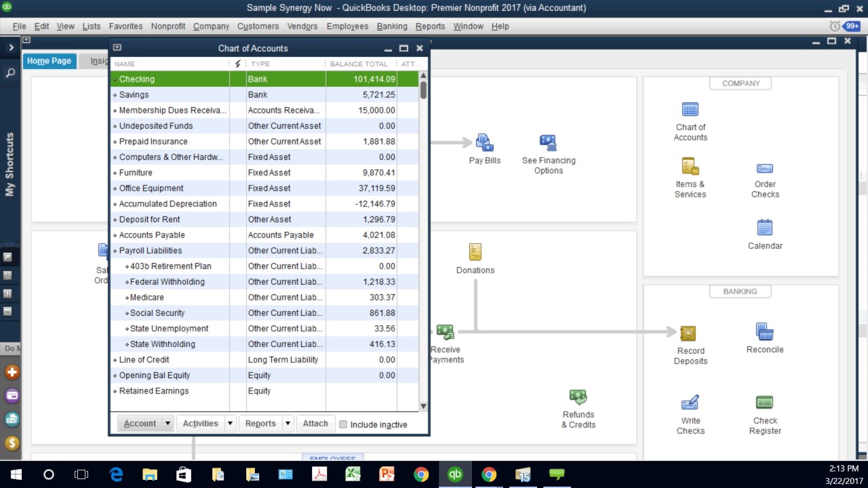Image resolution: width=868 pixels, height=488 pixels.
Task: Click the Order Checks icon
Action: coord(765,168)
